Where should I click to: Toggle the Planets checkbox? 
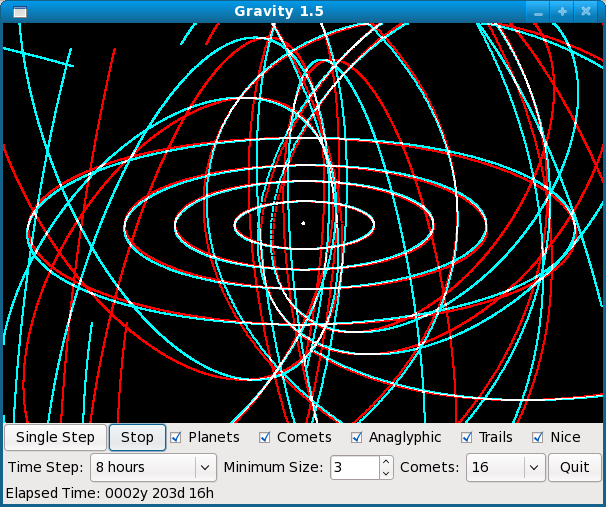coord(176,437)
